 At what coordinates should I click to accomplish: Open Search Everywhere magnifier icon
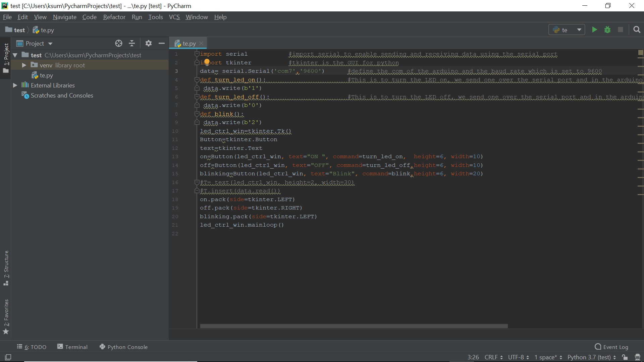coord(637,30)
